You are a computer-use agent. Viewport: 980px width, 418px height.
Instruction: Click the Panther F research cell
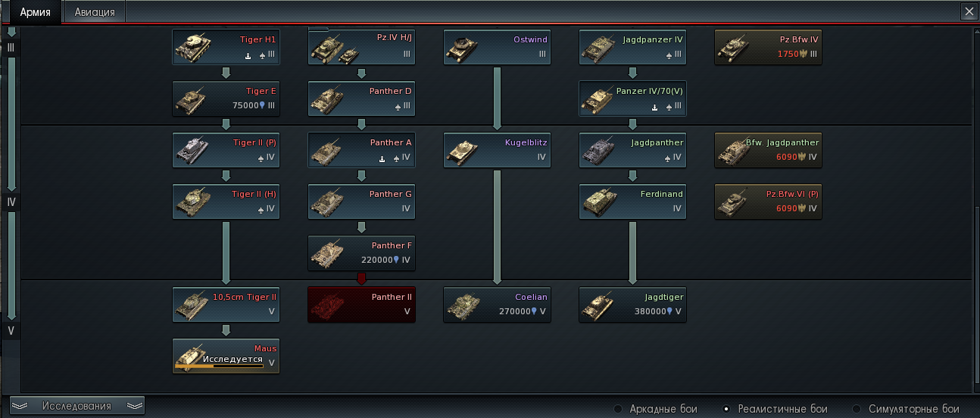pos(362,253)
